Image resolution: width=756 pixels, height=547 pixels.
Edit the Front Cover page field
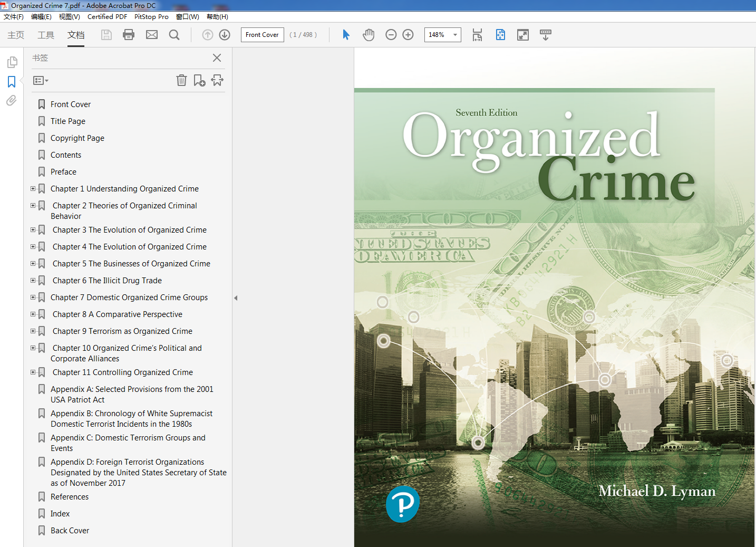pyautogui.click(x=263, y=35)
